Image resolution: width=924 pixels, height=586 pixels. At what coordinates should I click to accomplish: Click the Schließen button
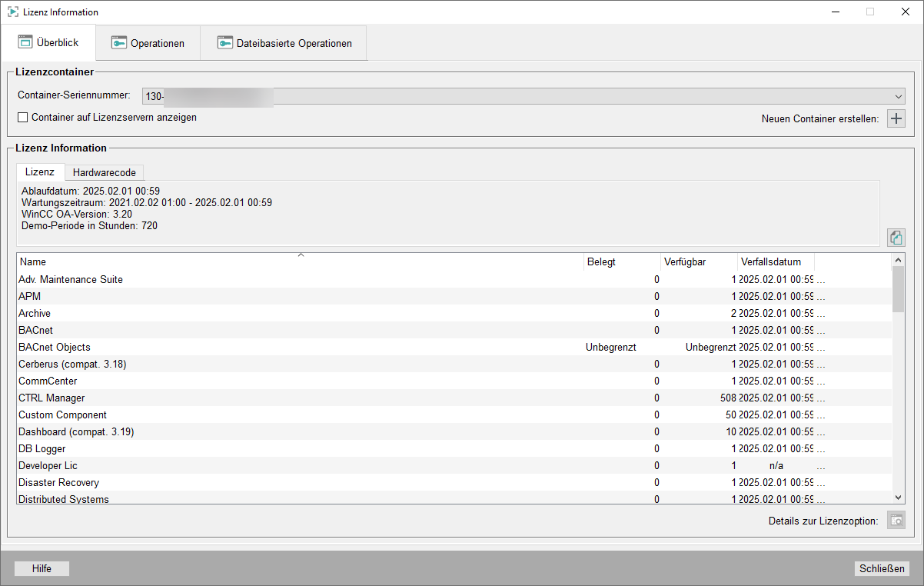coord(882,568)
